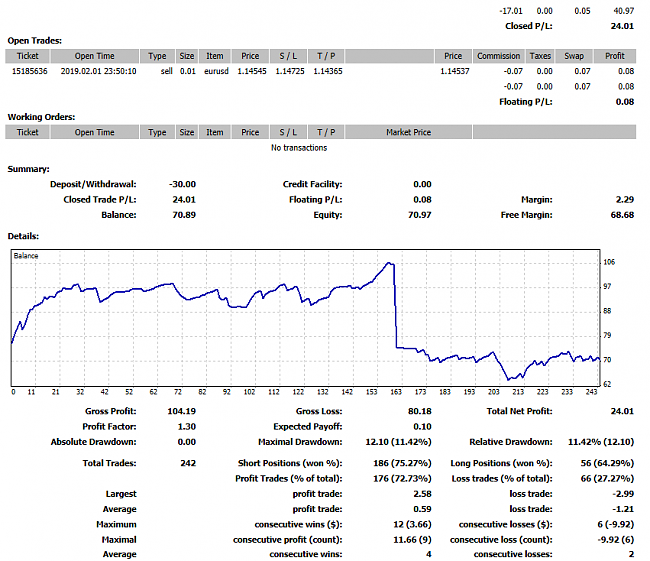Click the largest loss trade value -2.99
The height and width of the screenshot is (561, 650).
(623, 494)
